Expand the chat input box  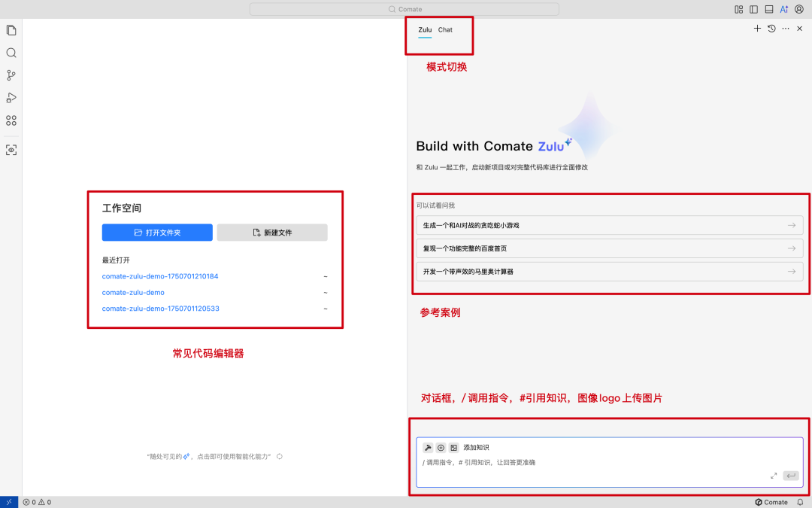pos(774,476)
